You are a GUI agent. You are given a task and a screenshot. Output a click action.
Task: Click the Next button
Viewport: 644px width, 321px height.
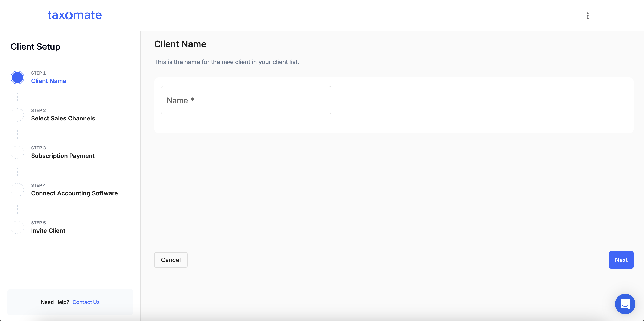coord(621,260)
